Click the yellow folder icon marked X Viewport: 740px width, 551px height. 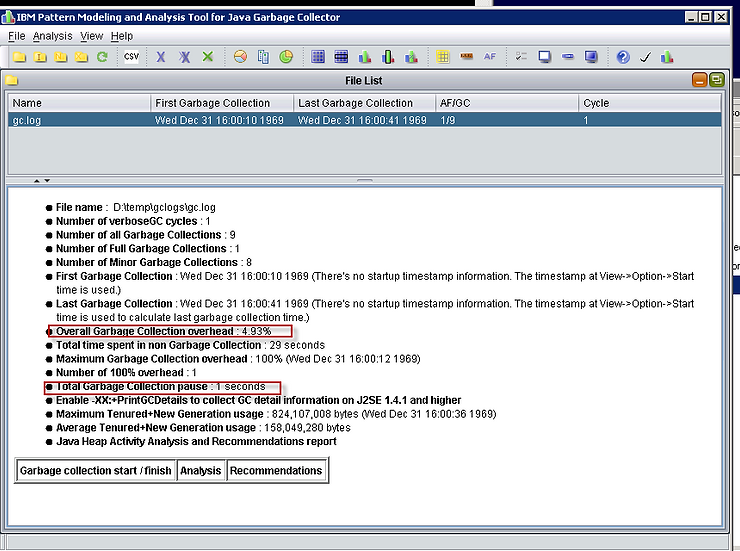tap(82, 57)
